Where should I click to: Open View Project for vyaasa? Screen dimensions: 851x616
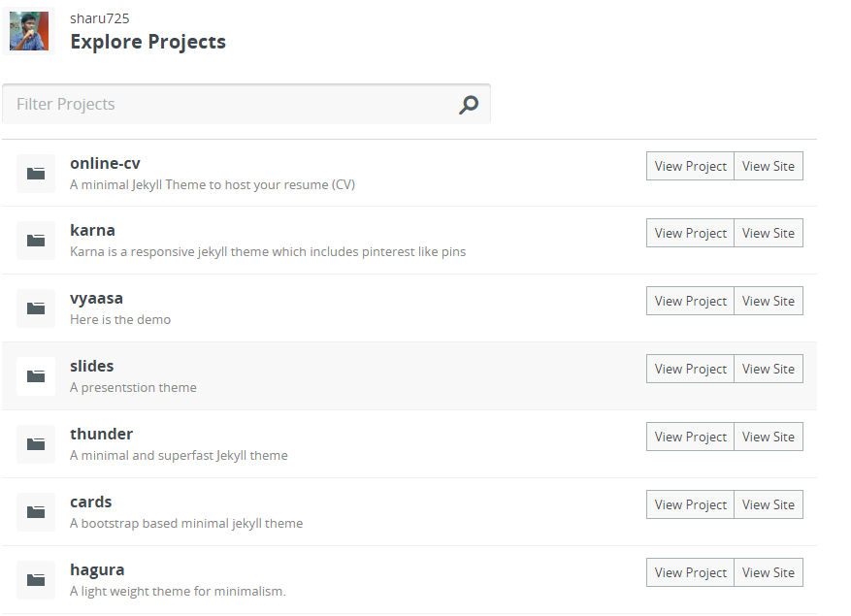(690, 301)
